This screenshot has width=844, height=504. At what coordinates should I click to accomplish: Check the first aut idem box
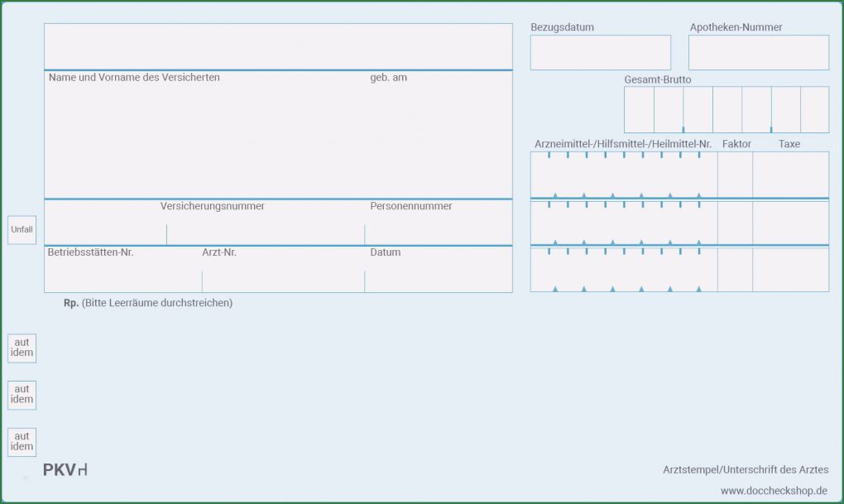pos(22,348)
